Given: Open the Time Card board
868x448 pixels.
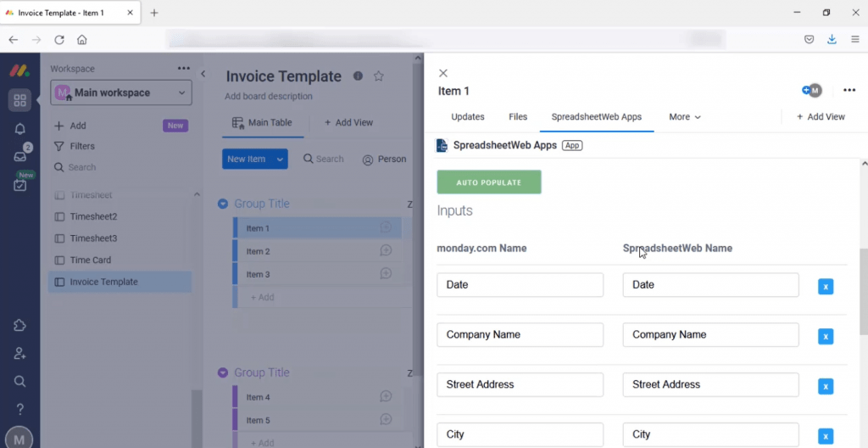Looking at the screenshot, I should point(120,260).
